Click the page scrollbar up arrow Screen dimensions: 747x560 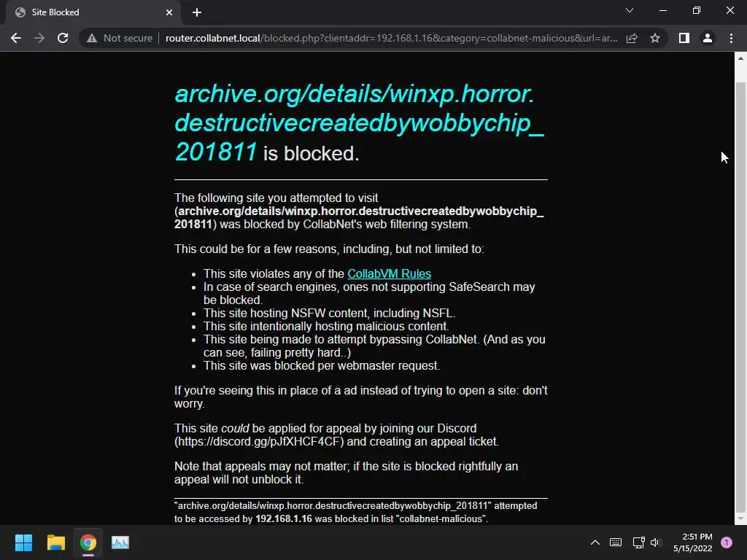pos(740,58)
